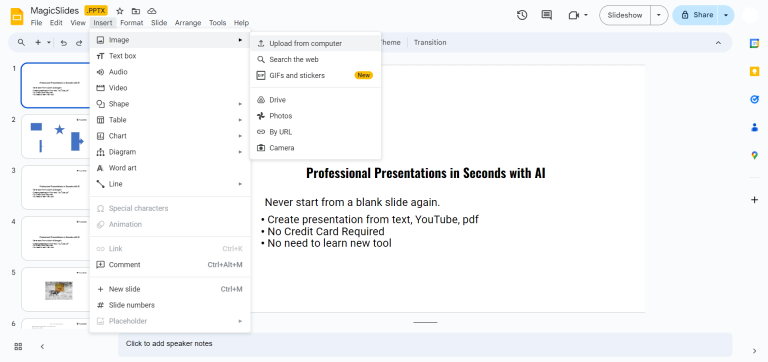This screenshot has height=362, width=768.
Task: Click the Slideshow button
Action: pos(625,15)
